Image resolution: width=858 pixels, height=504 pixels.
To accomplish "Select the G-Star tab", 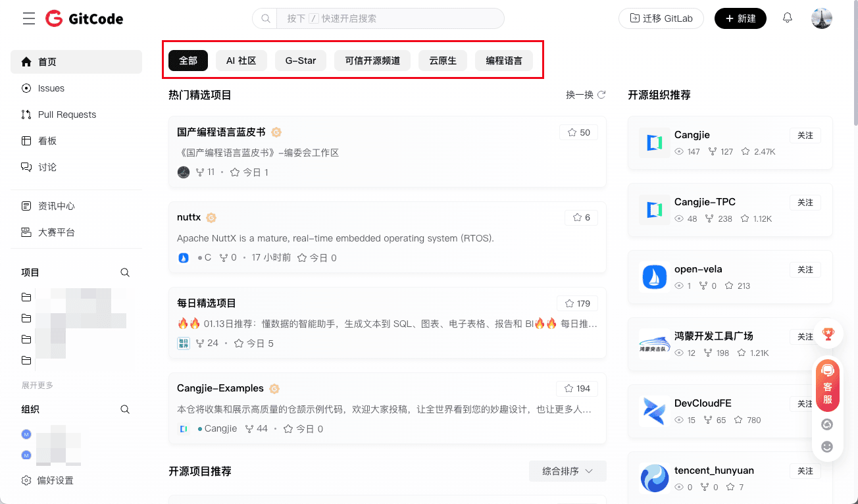I will coord(301,61).
